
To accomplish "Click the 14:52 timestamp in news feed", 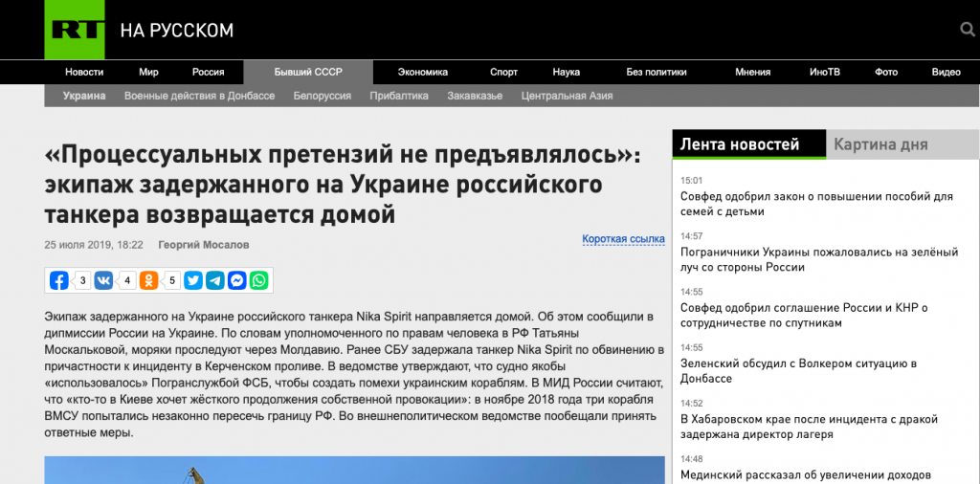I will tap(692, 403).
